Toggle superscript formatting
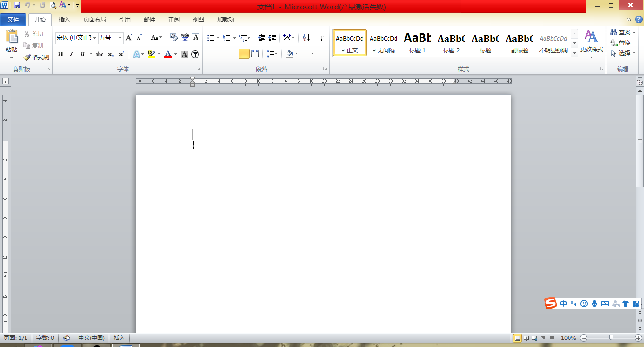Image resolution: width=644 pixels, height=347 pixels. tap(121, 54)
